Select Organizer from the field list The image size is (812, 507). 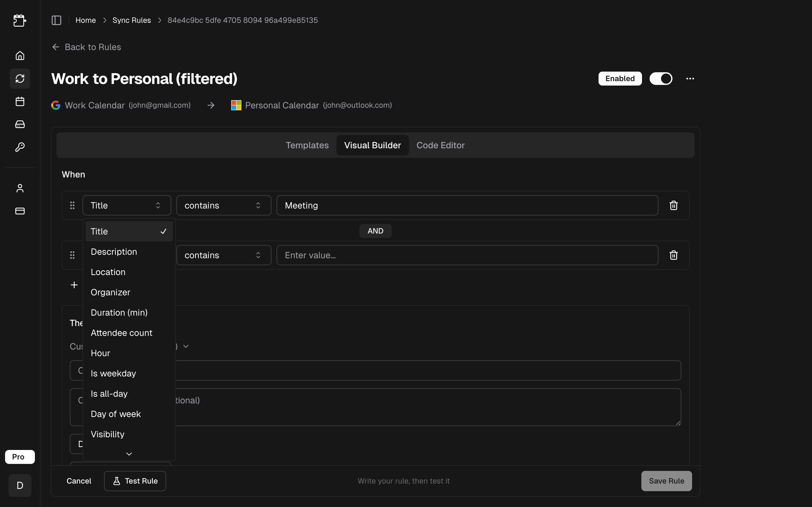click(110, 292)
